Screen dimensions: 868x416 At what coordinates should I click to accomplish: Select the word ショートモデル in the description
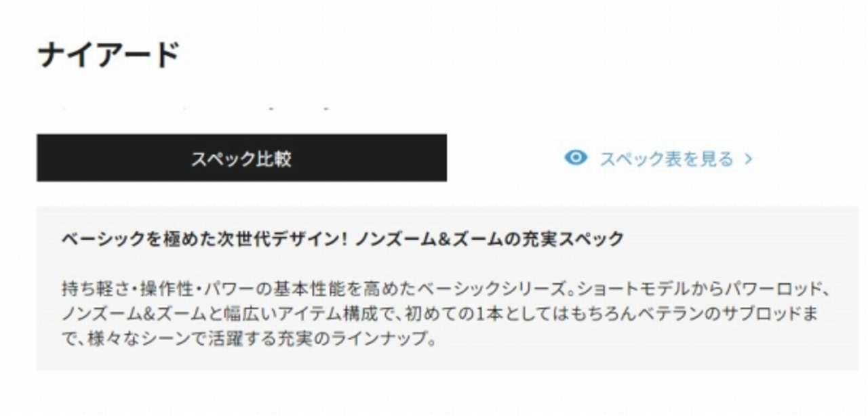pyautogui.click(x=631, y=289)
